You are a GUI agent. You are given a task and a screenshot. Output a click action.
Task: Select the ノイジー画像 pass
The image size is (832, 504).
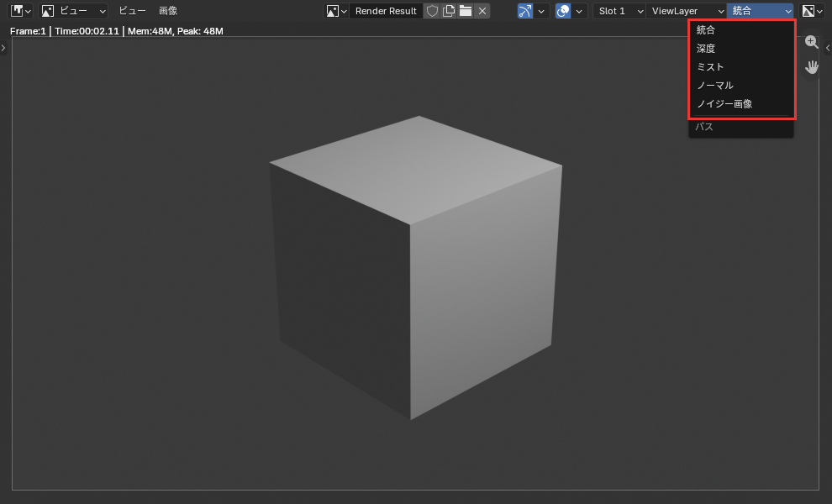tap(741, 104)
